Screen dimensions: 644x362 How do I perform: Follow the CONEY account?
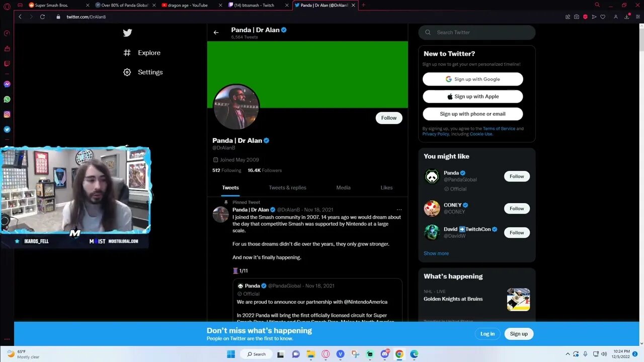517,209
